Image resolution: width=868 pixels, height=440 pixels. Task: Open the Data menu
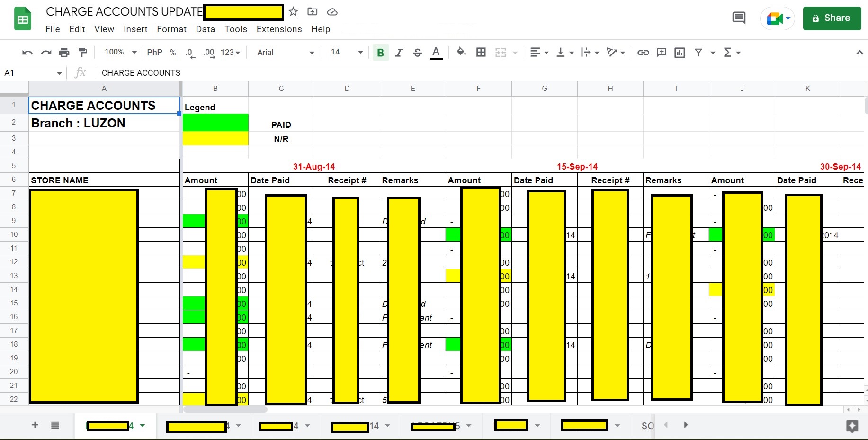point(206,29)
